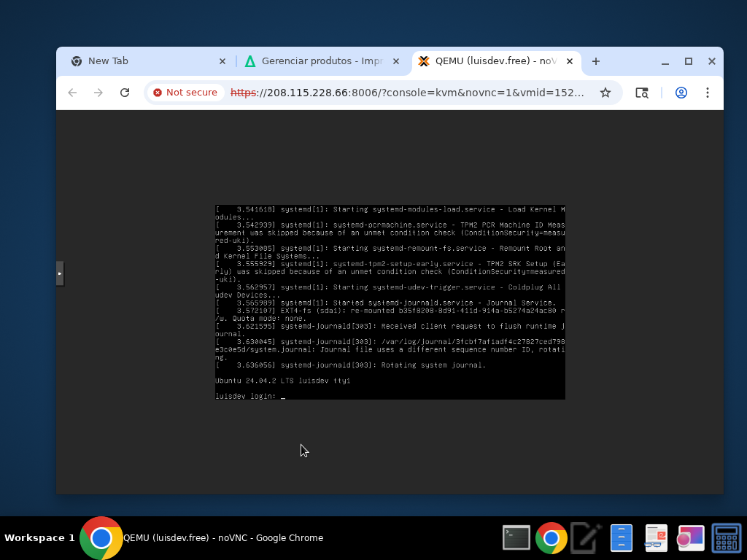Click the Not secure site warning
The image size is (747, 560).
point(185,93)
